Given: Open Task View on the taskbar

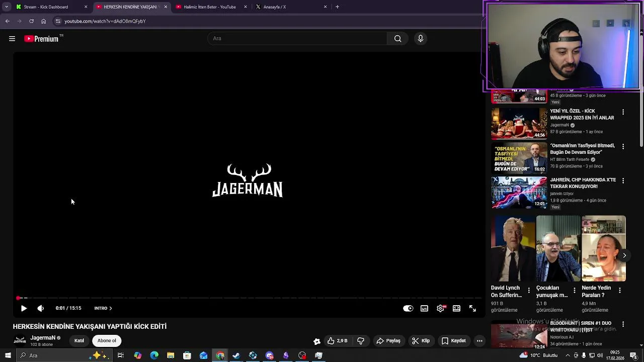Looking at the screenshot, I should tap(121, 355).
